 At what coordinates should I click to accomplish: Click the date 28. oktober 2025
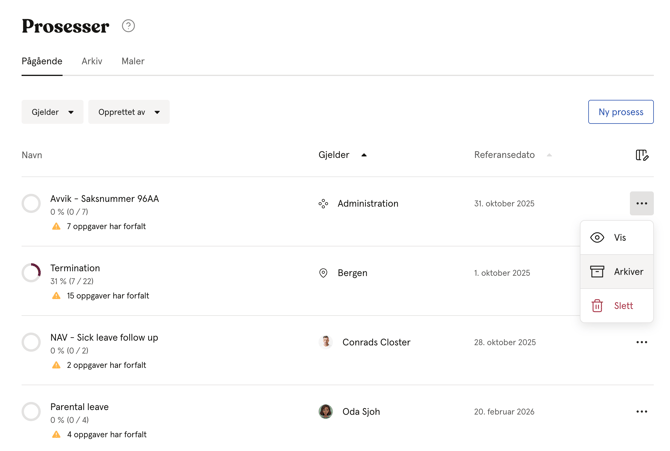click(505, 342)
